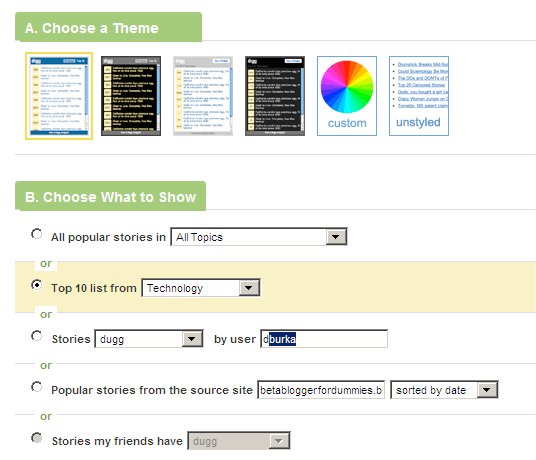Open the Stories dugg dropdown

tap(149, 339)
